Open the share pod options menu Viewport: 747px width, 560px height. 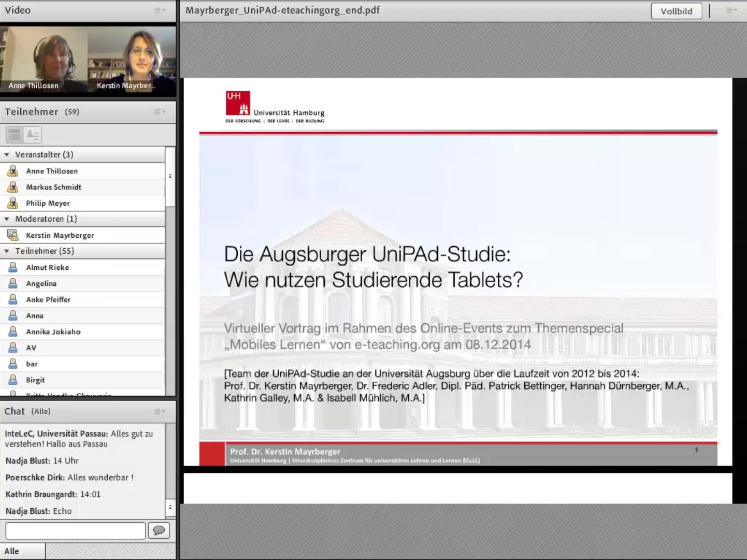pyautogui.click(x=731, y=10)
